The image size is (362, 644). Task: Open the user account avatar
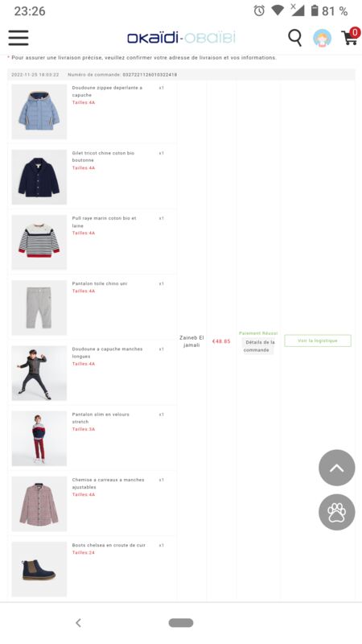[x=323, y=38]
